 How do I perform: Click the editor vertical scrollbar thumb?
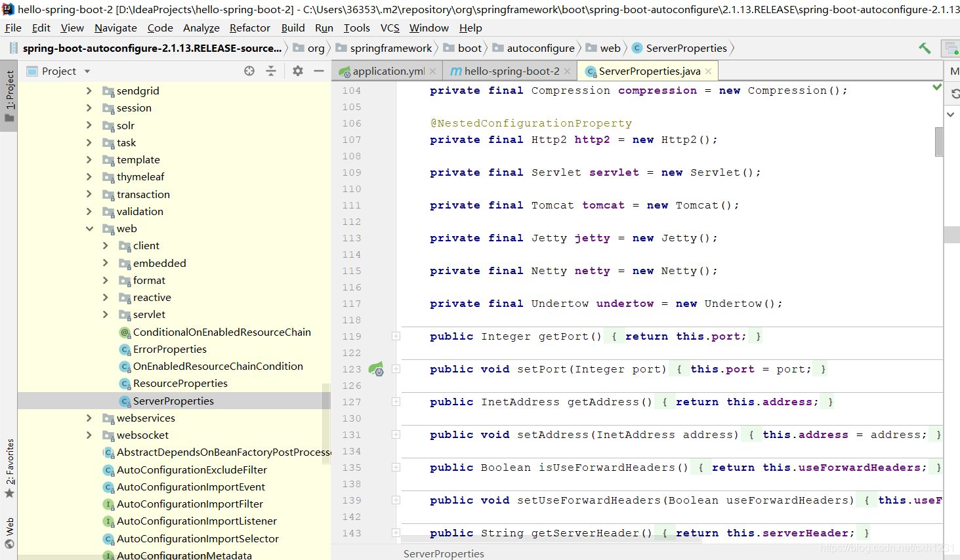[x=939, y=142]
